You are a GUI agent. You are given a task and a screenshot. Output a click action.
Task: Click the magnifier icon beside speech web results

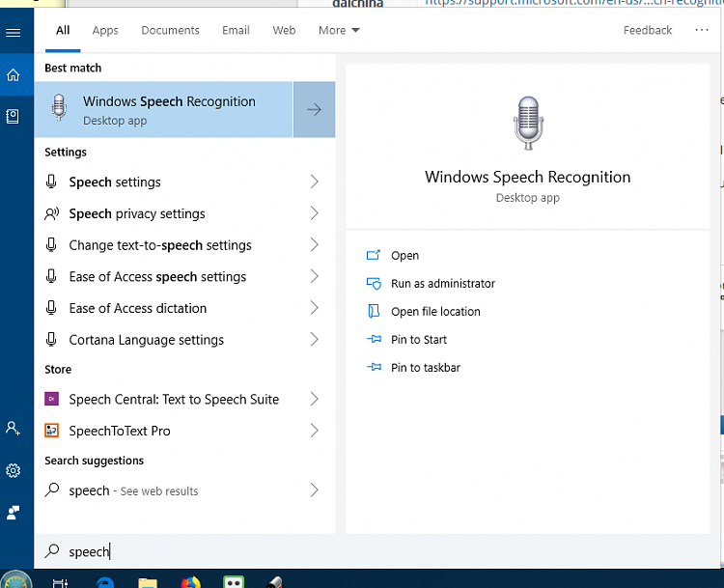[x=52, y=490]
